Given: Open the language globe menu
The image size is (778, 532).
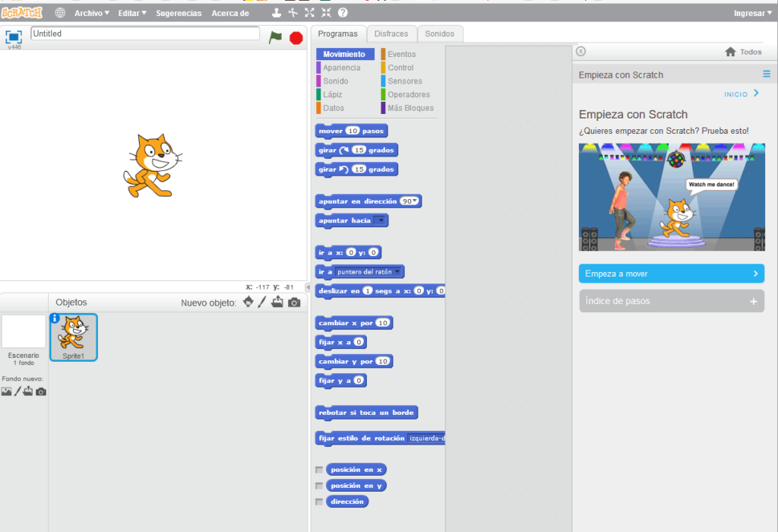Looking at the screenshot, I should (60, 13).
